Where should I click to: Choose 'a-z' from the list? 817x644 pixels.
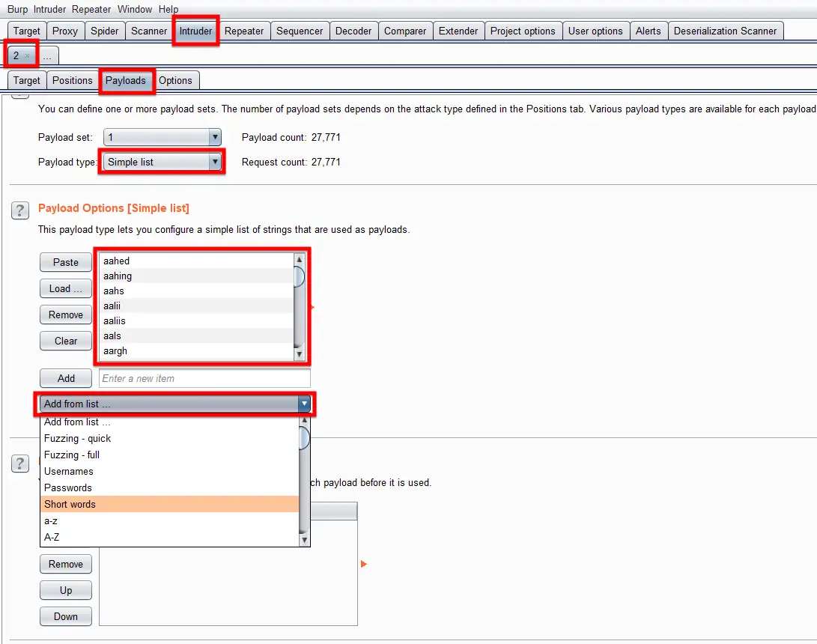pos(169,521)
